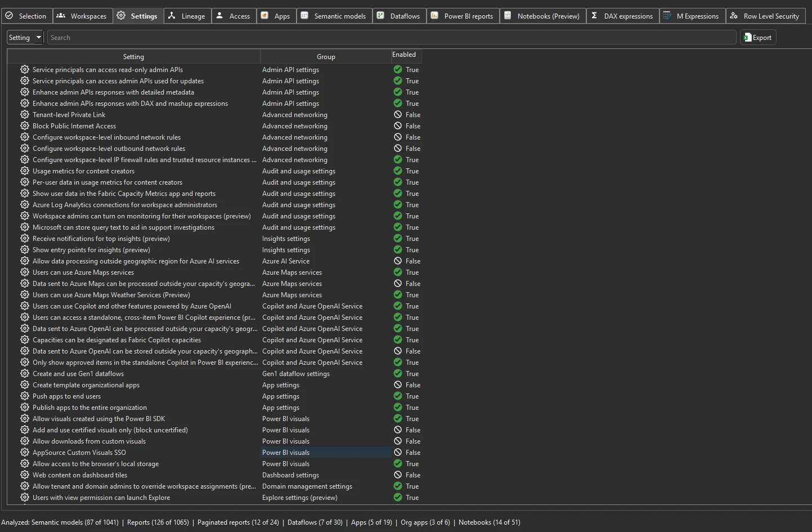Sort by the Setting column header
812x532 pixels.
pyautogui.click(x=133, y=56)
